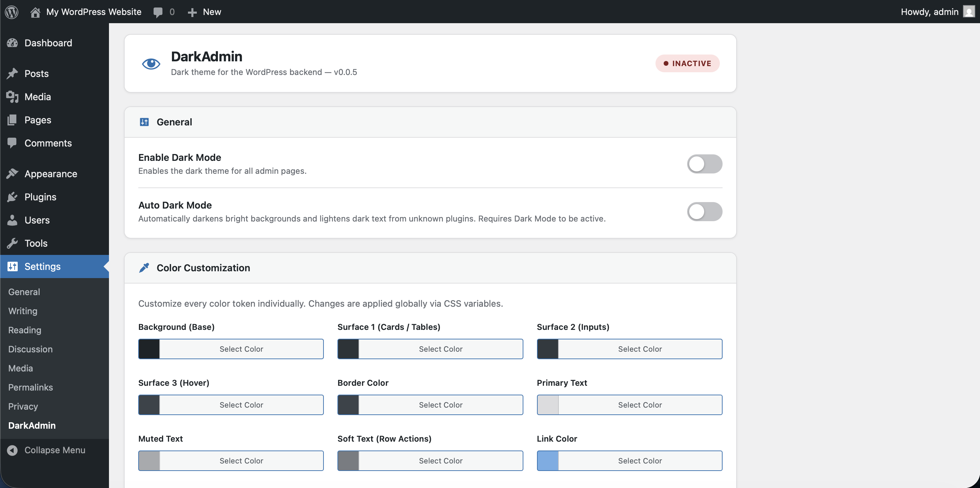Click the Media library icon in the sidebar
This screenshot has width=980, height=488.
click(12, 97)
